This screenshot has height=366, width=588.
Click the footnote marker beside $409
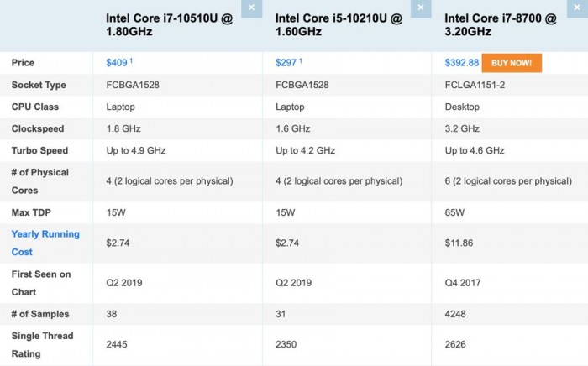click(132, 60)
